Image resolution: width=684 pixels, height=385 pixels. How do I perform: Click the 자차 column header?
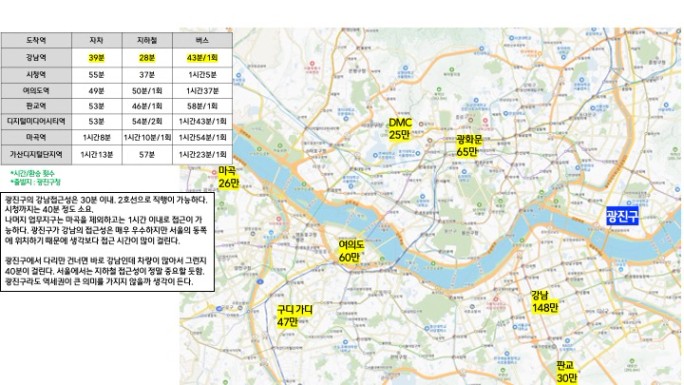click(x=96, y=40)
